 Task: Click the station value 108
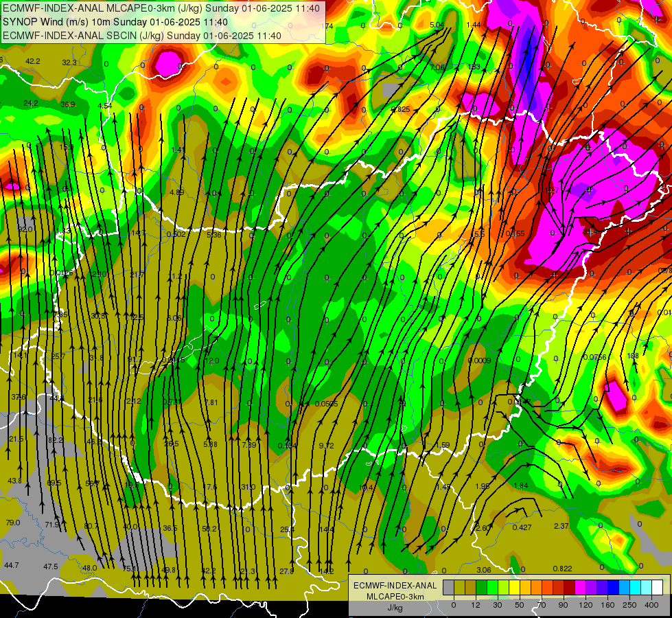(633, 356)
